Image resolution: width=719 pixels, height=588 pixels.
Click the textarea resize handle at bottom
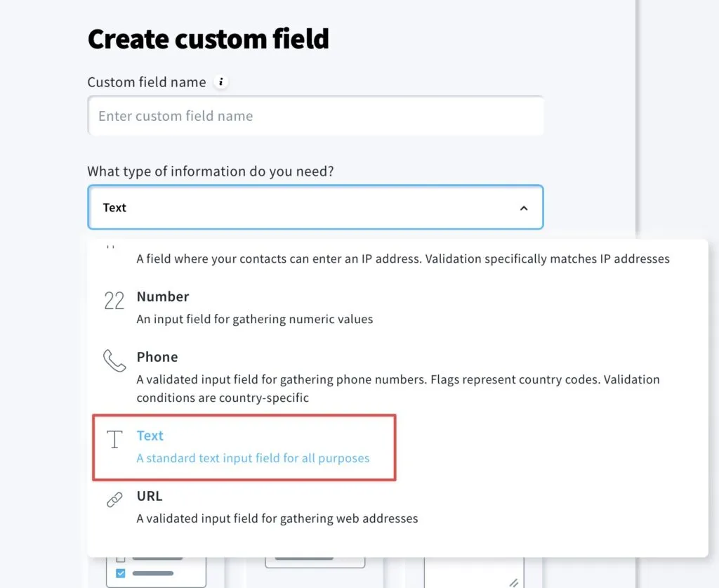(514, 582)
